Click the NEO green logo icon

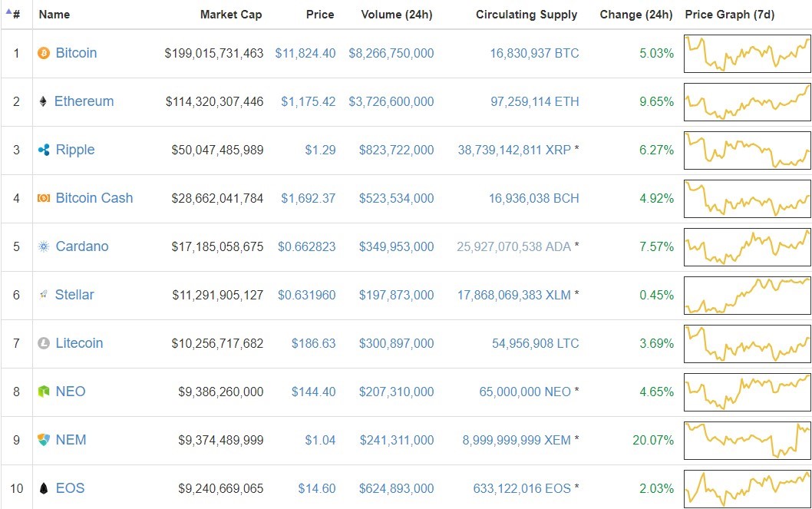[44, 392]
